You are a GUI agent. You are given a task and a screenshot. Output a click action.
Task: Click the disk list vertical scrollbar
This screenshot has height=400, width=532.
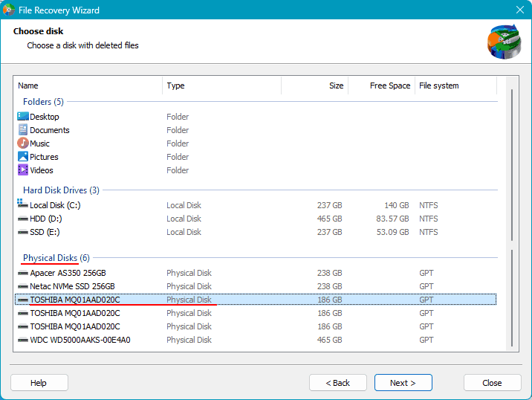click(512, 214)
